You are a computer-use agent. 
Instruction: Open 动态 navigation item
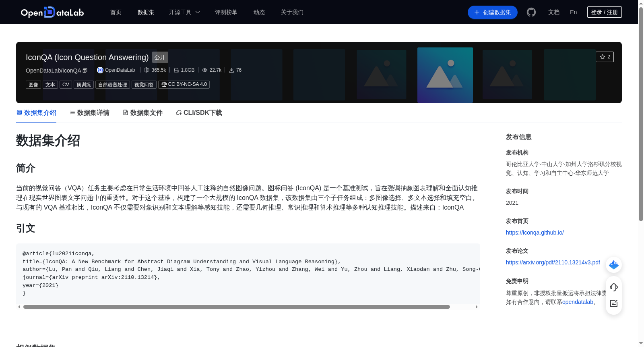259,12
